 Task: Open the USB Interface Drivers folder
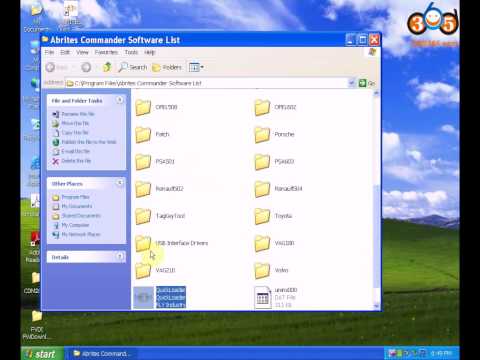[x=172, y=243]
